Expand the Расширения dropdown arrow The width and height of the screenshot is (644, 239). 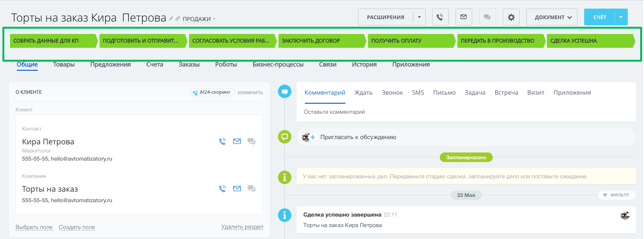coord(419,17)
